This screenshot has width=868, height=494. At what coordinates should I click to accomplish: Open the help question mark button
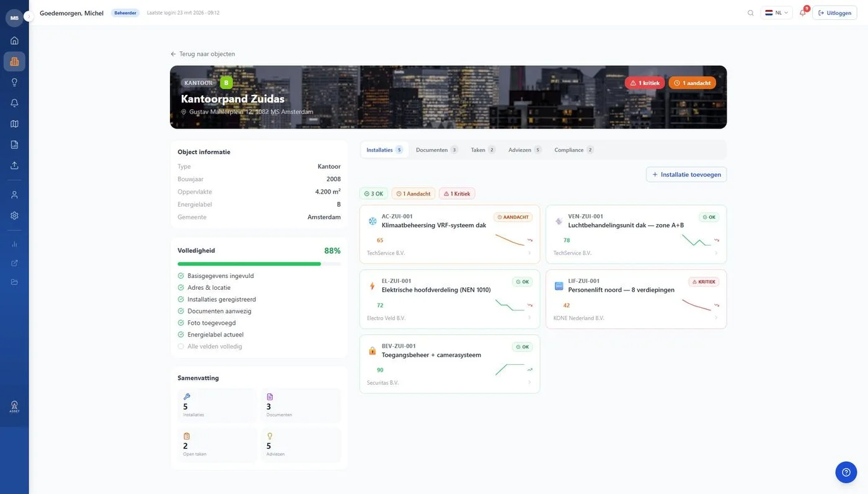tap(846, 472)
